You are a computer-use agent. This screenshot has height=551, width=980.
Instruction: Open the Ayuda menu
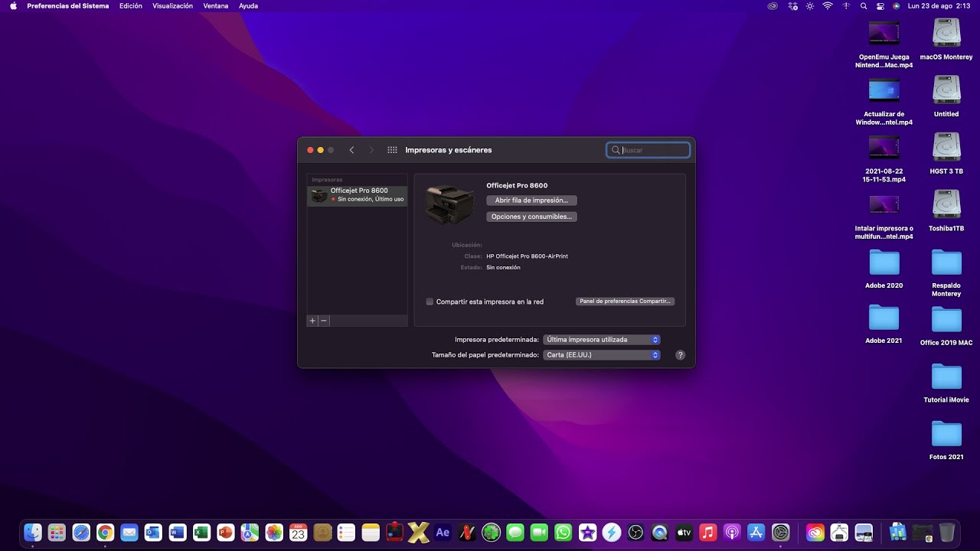[x=248, y=5]
